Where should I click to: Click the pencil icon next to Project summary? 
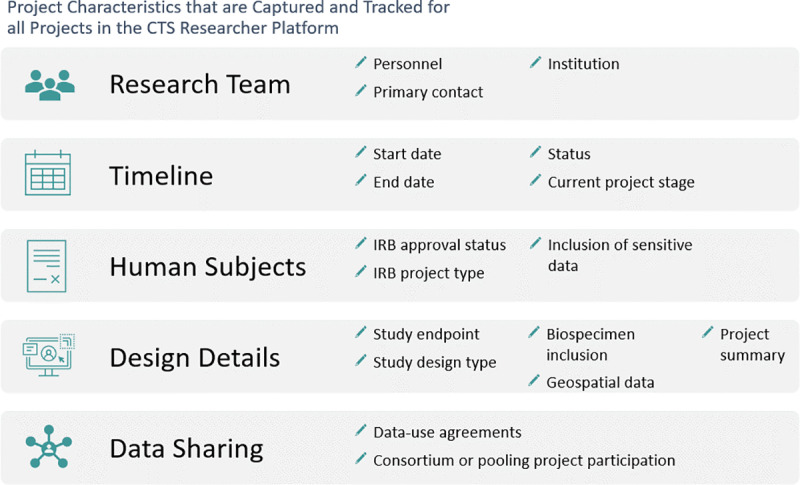708,333
